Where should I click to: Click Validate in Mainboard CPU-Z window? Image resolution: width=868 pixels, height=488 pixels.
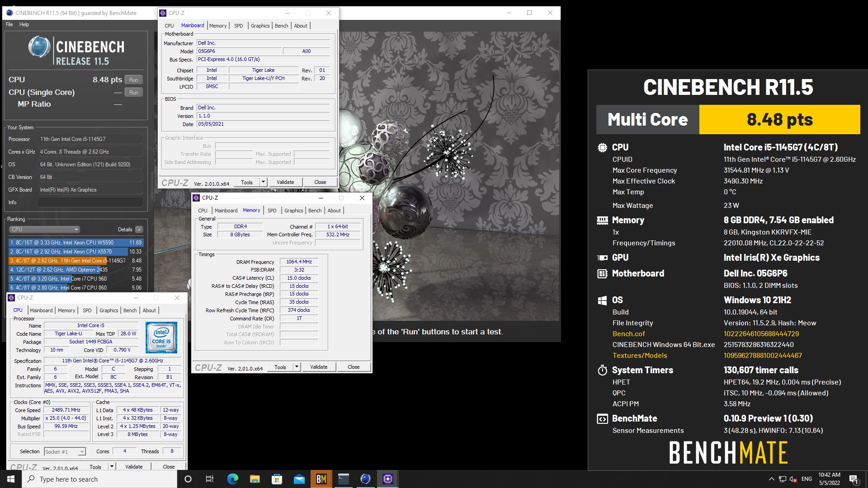pyautogui.click(x=285, y=182)
